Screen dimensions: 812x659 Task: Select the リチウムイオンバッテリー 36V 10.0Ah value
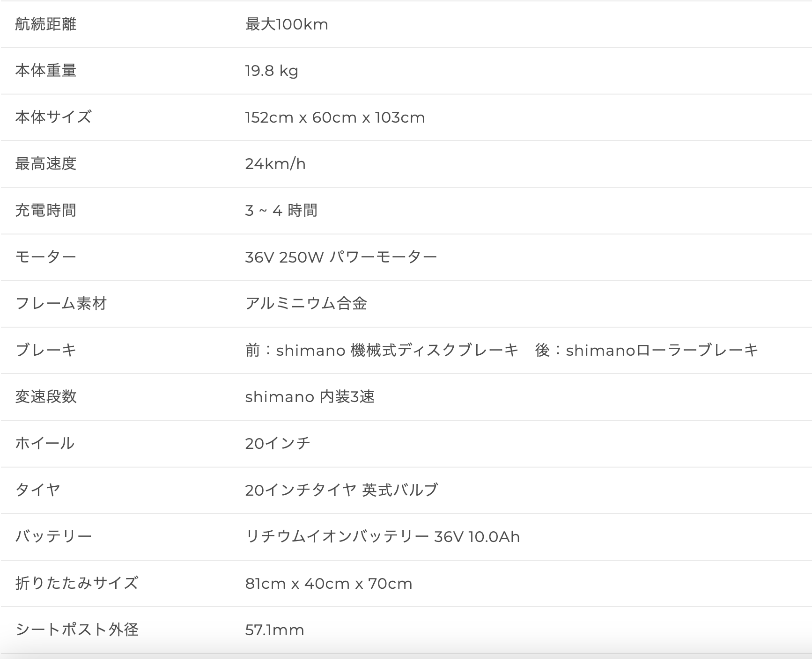coord(382,536)
